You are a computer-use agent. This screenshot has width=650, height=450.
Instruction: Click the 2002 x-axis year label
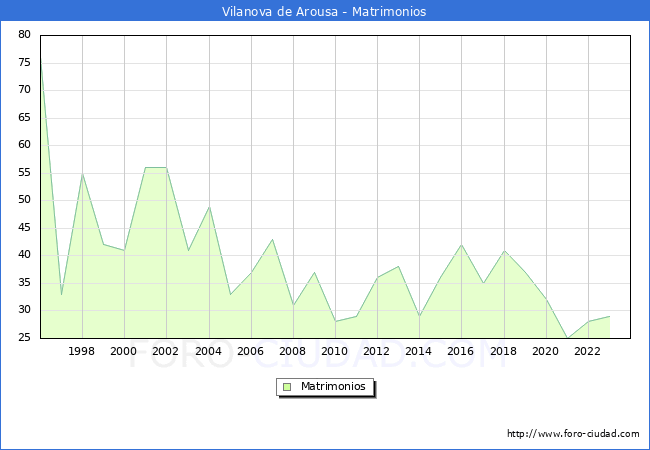tap(165, 351)
